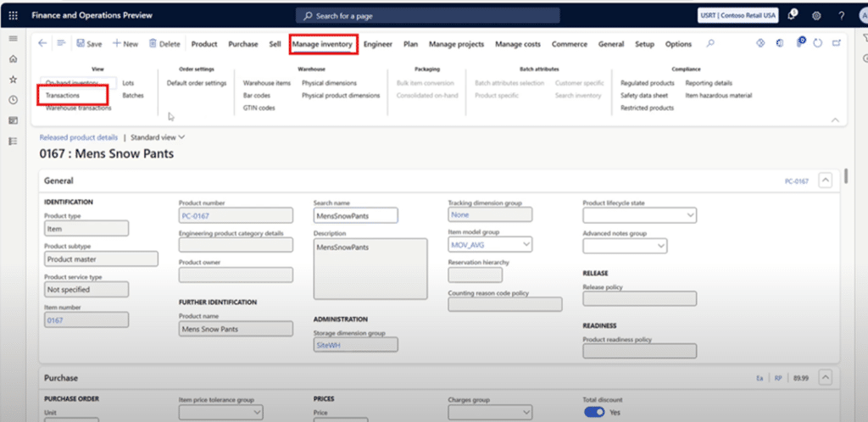This screenshot has width=868, height=422.
Task: Switch company USRT Contoso Retail USA
Action: (738, 15)
